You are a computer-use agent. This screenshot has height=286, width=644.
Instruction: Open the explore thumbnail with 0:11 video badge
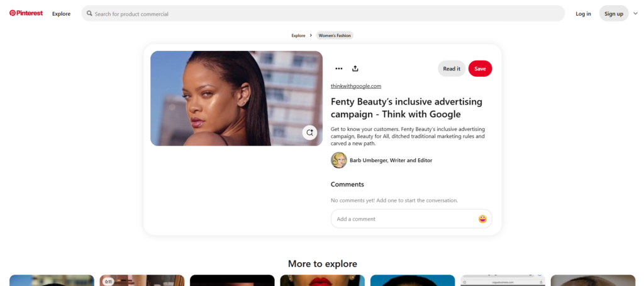tap(142, 281)
